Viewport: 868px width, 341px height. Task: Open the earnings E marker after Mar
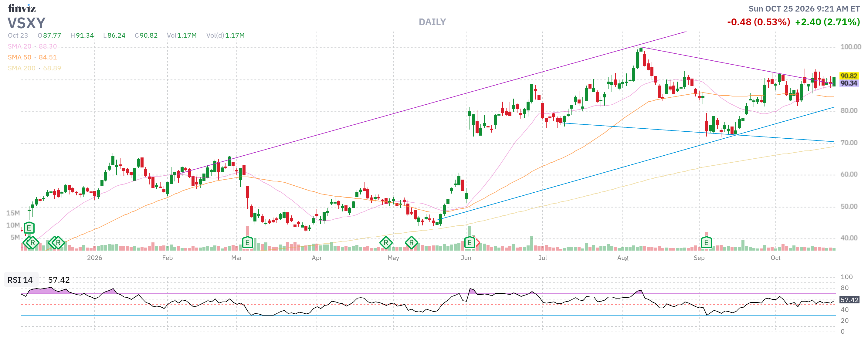pyautogui.click(x=247, y=242)
